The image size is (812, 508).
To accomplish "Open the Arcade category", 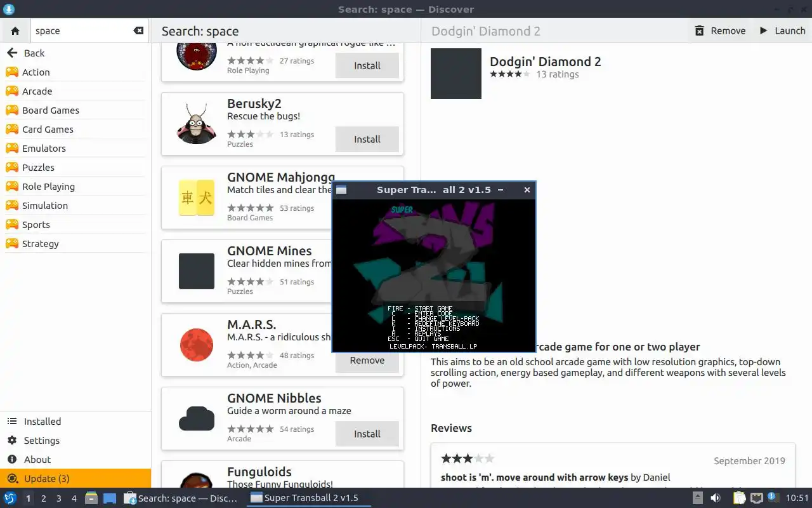I will coord(75,91).
